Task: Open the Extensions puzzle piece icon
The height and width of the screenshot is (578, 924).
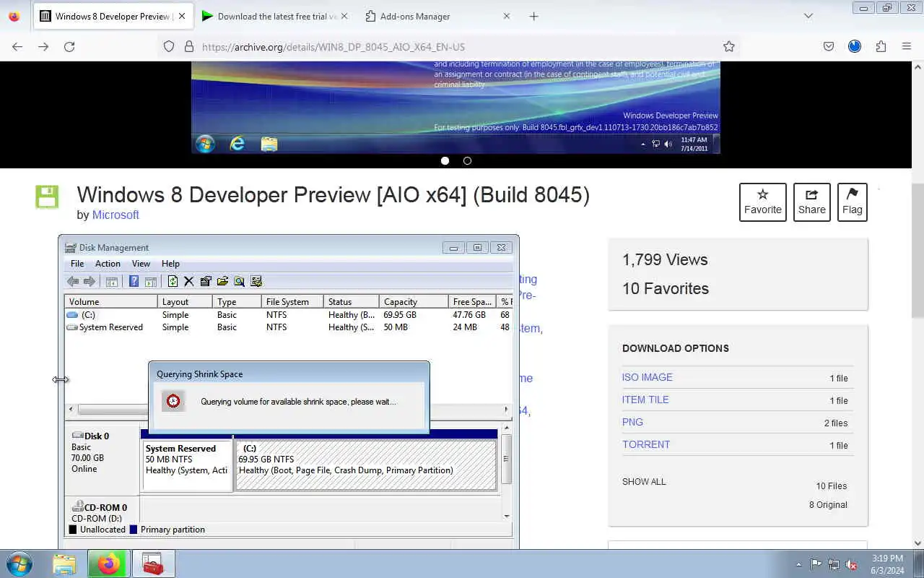Action: tap(881, 46)
